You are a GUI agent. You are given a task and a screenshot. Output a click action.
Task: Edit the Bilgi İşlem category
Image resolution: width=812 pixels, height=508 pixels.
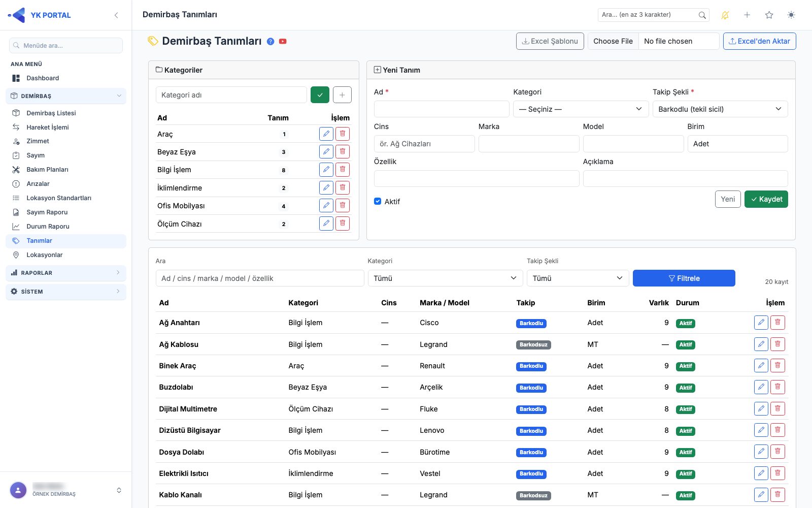pos(326,170)
